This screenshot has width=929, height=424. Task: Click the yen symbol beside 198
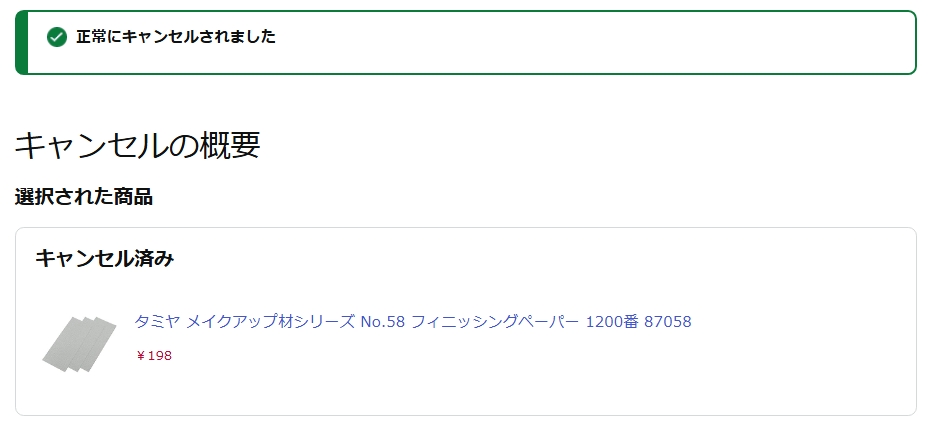point(140,356)
